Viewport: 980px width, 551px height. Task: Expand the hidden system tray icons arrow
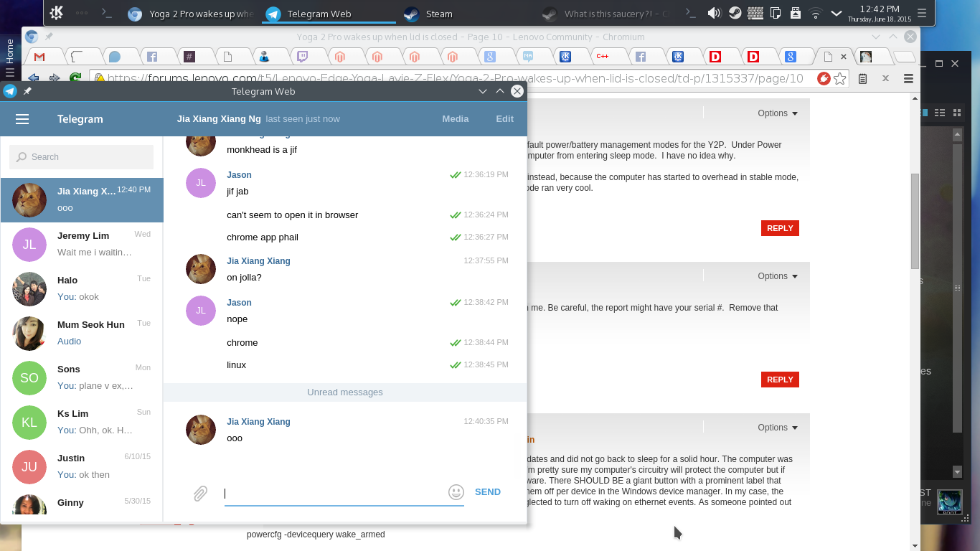(x=836, y=13)
